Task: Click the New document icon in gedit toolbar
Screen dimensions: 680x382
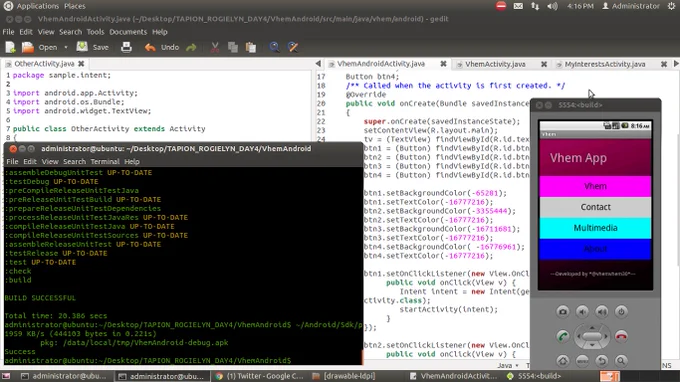Action: click(x=10, y=47)
